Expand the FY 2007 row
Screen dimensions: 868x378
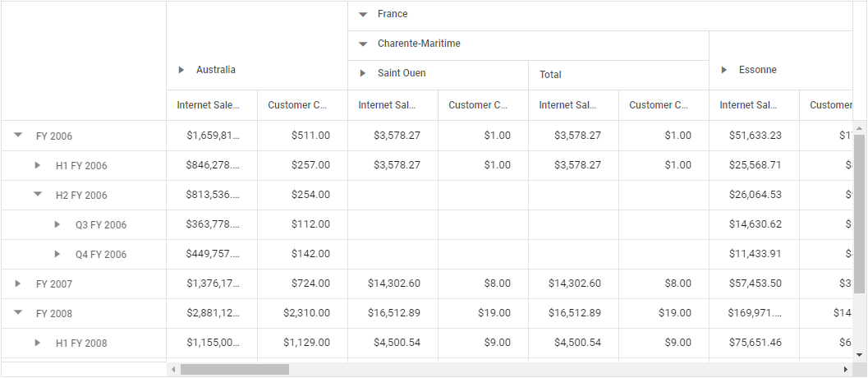[x=18, y=283]
